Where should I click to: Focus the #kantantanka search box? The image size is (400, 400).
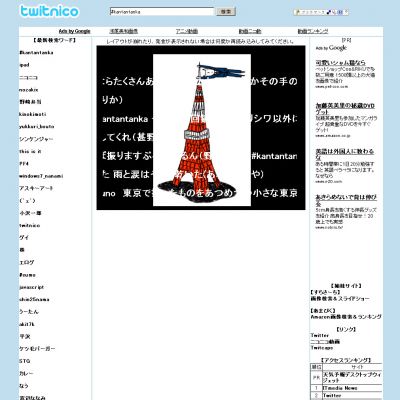click(x=162, y=12)
